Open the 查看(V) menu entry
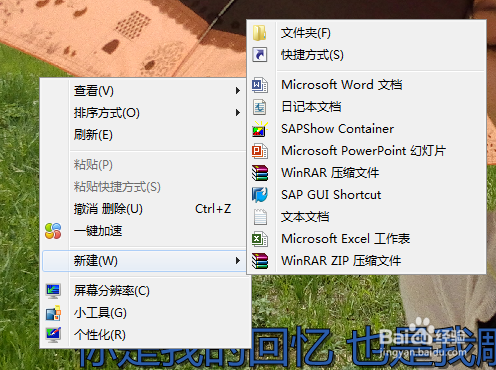 coord(143,91)
